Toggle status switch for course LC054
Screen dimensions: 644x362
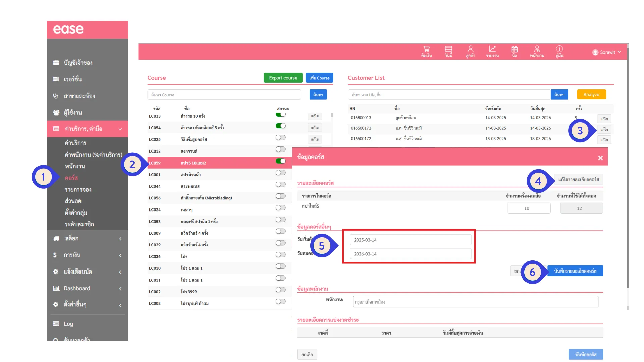coord(281,126)
